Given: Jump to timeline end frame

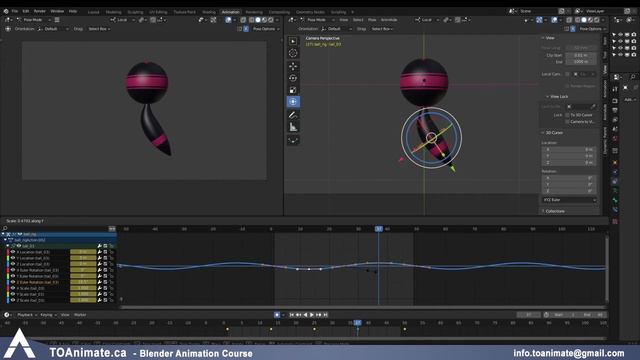Looking at the screenshot, I should (325, 315).
